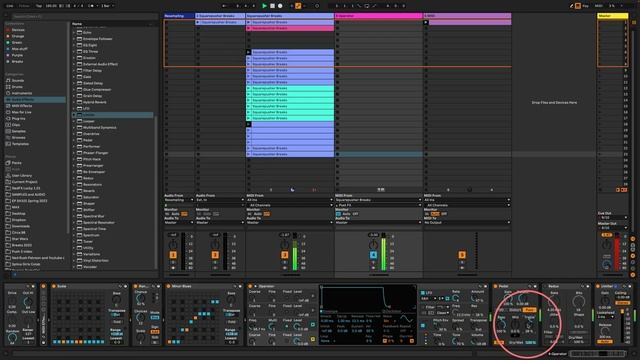Click the Link button in control bar

(x=9, y=6)
